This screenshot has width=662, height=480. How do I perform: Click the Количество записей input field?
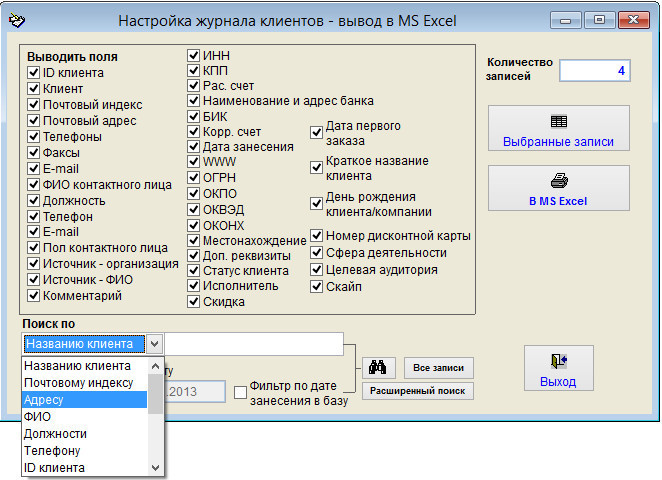[x=595, y=71]
